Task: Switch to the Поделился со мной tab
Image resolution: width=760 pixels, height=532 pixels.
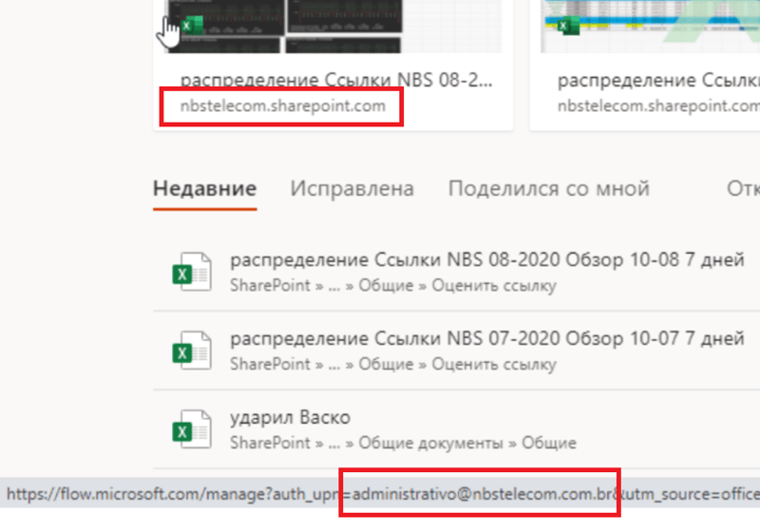Action: click(549, 188)
